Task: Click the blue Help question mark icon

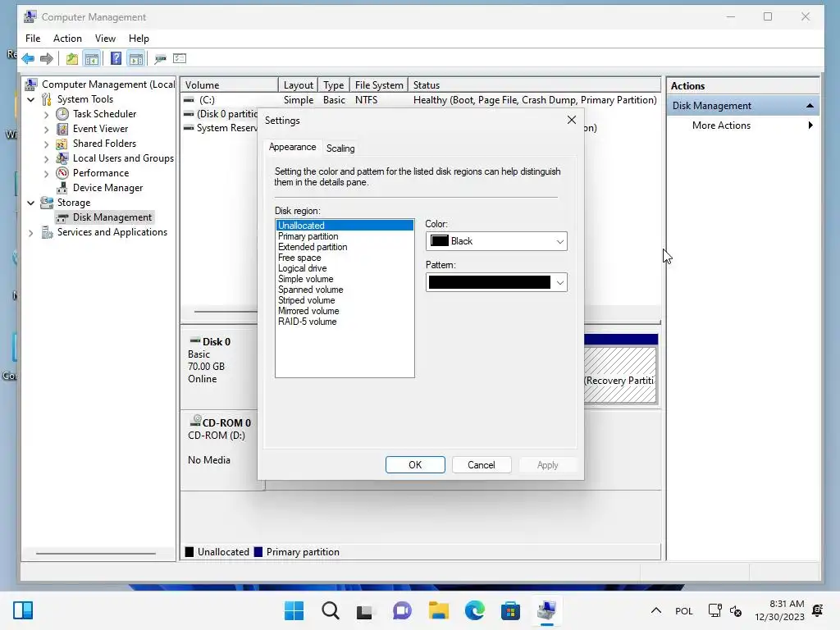Action: pyautogui.click(x=116, y=58)
